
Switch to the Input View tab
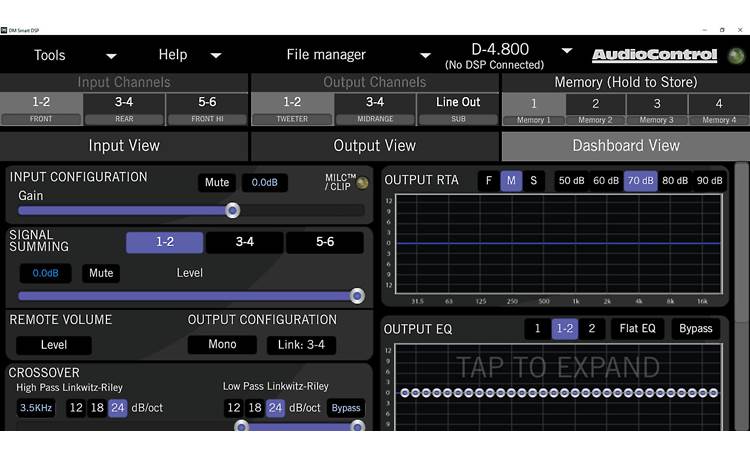[124, 146]
